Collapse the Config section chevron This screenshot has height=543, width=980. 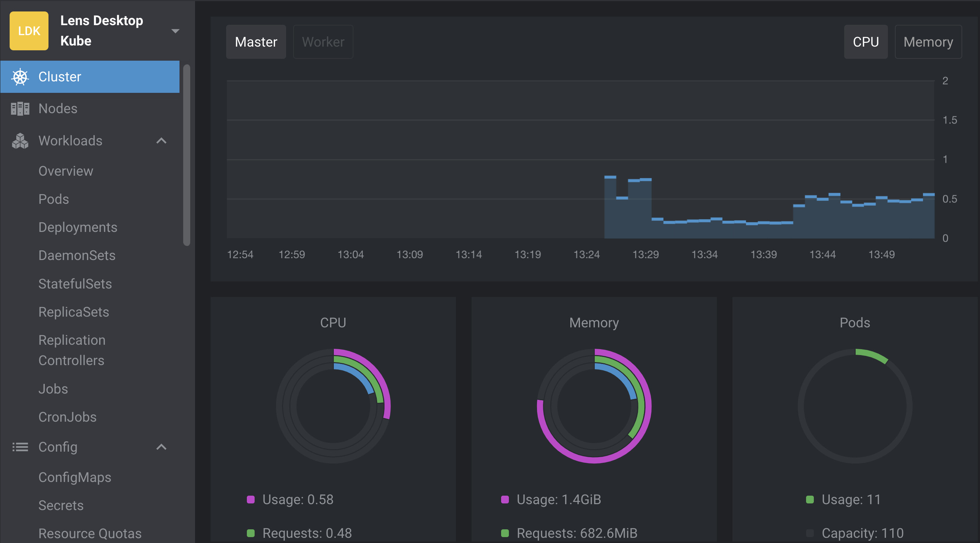pyautogui.click(x=161, y=447)
